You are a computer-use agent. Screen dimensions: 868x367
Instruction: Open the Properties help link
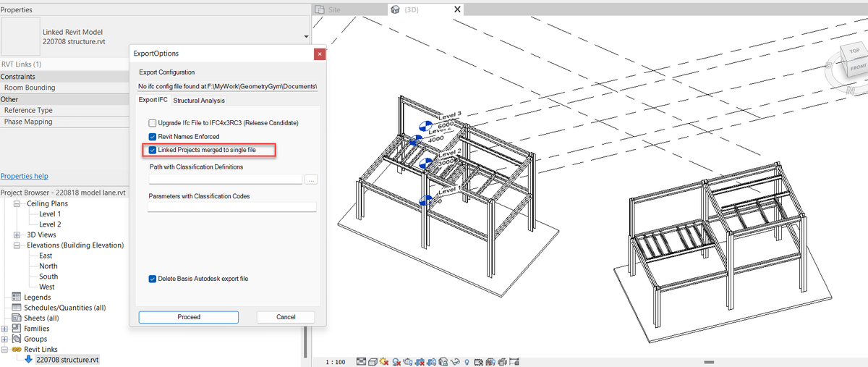(x=25, y=176)
